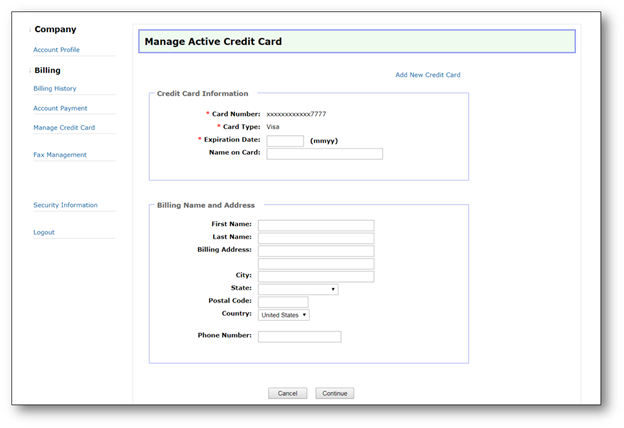Click the second Billing Address line
624x428 pixels.
pos(315,264)
